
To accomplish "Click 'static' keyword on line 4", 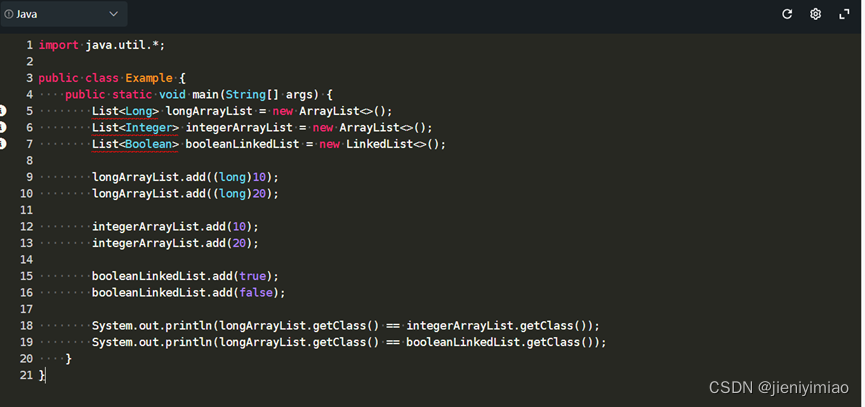I will pos(132,95).
